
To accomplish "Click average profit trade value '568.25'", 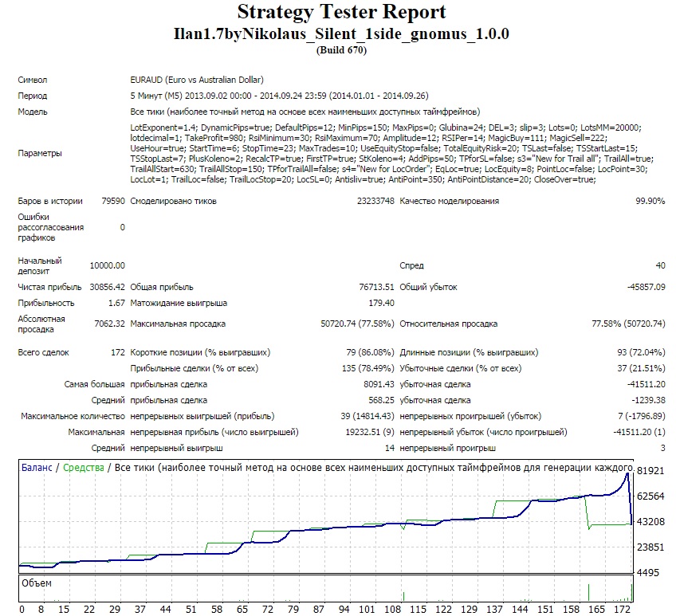I will pyautogui.click(x=381, y=401).
